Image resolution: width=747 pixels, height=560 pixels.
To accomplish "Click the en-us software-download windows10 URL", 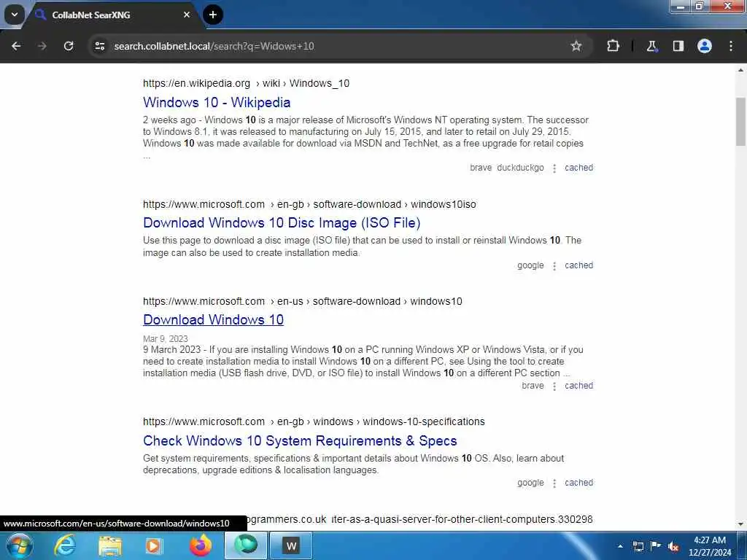I will [303, 301].
